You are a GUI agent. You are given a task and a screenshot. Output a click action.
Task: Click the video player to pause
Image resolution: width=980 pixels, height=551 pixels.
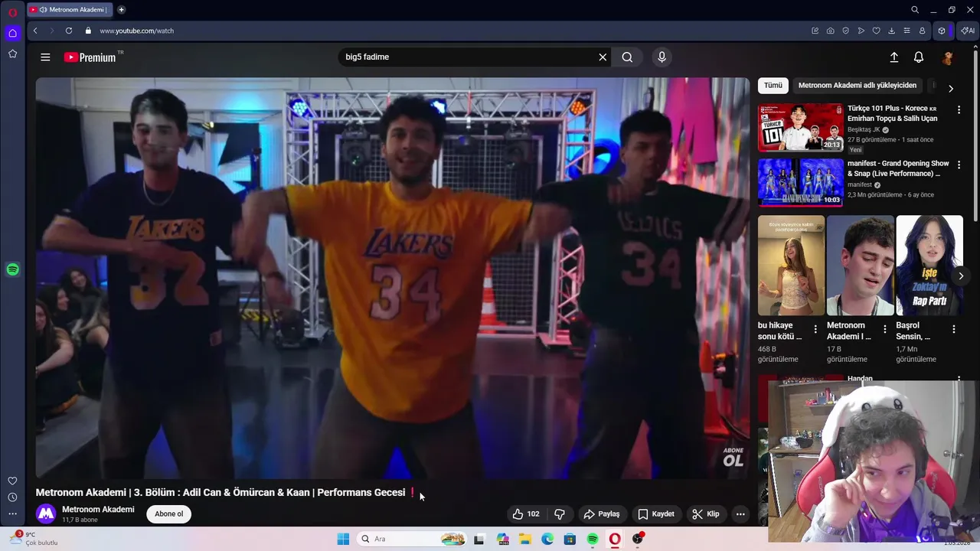(x=393, y=278)
